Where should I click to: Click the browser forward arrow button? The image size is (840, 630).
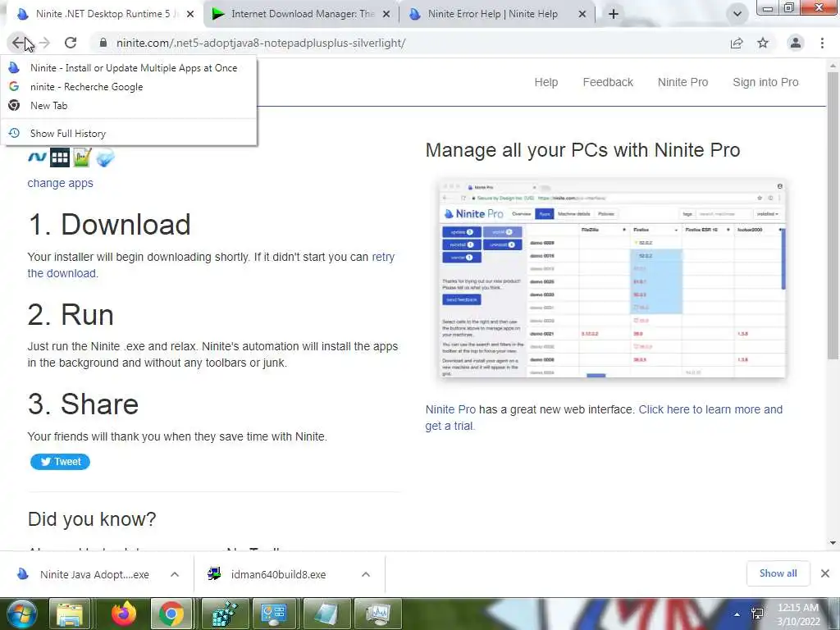[x=44, y=43]
